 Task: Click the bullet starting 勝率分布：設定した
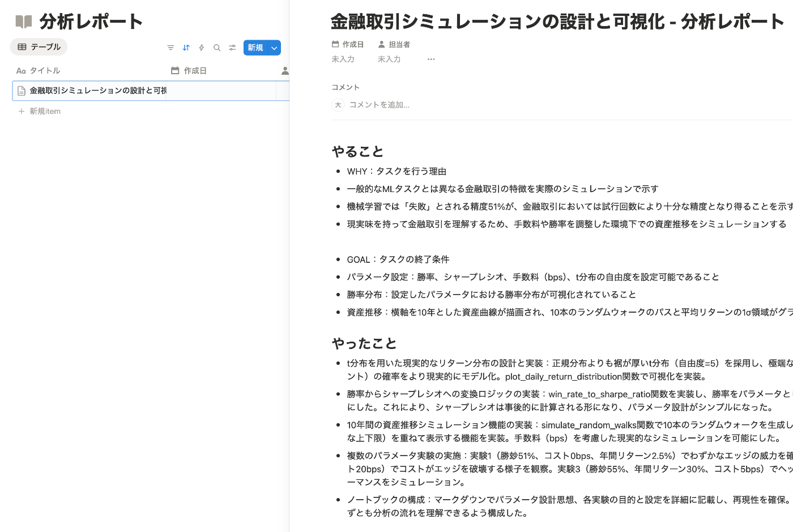[x=492, y=295]
